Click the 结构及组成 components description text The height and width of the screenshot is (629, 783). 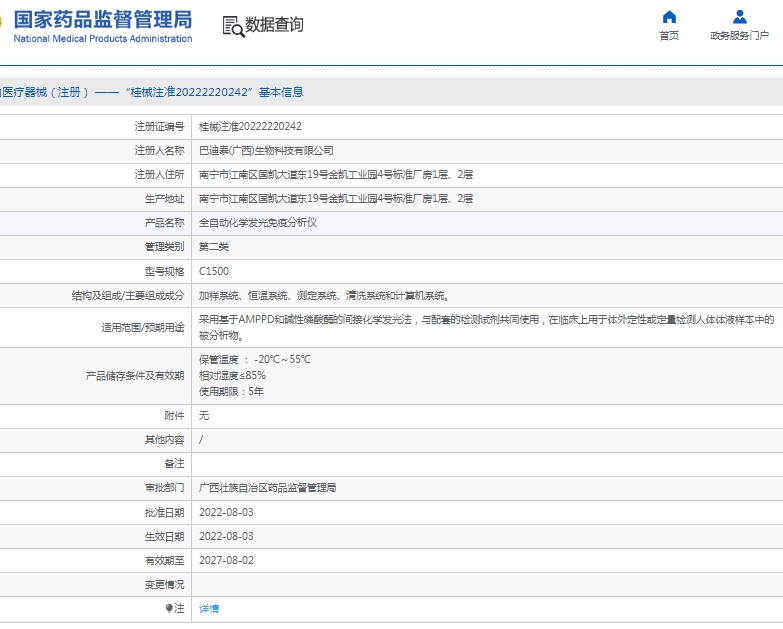point(324,296)
